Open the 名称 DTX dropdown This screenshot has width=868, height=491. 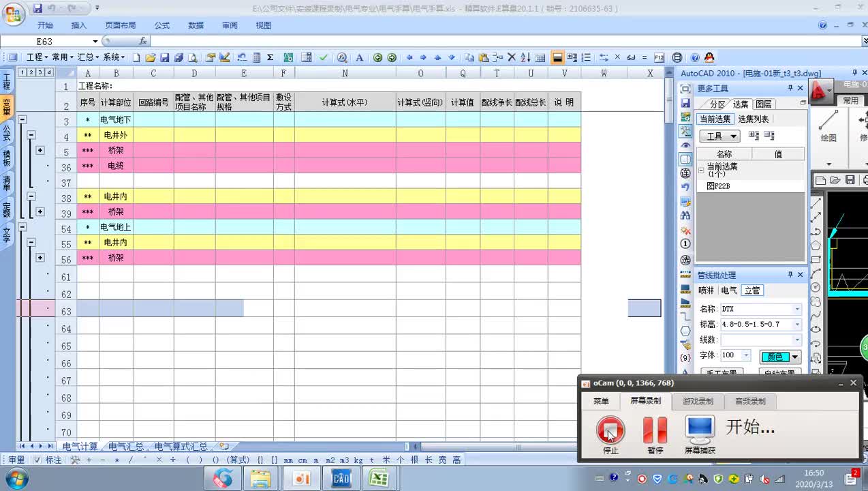click(x=796, y=309)
